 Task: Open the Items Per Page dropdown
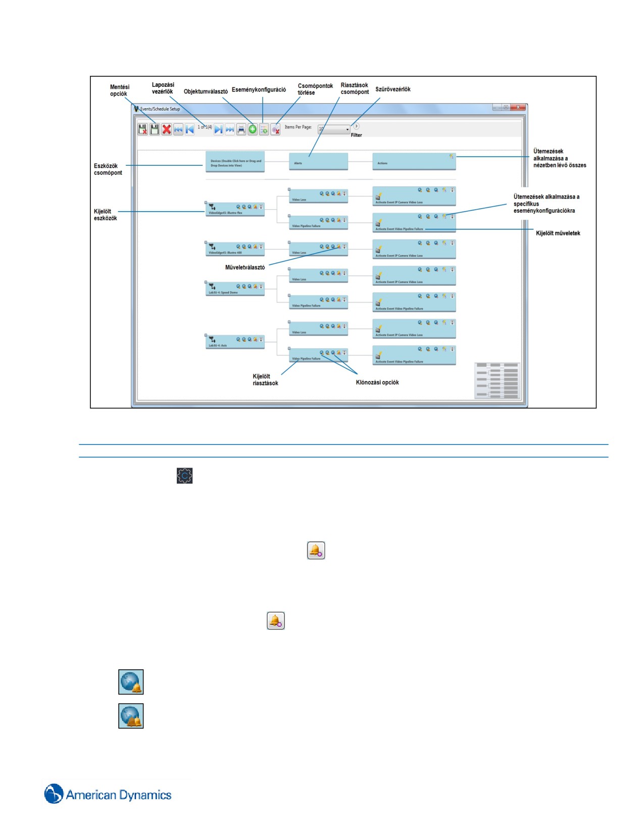pos(334,129)
